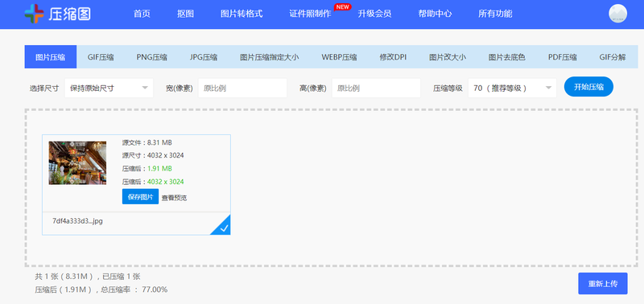Screen dimensions: 644x304
Task: Open the user avatar profile icon
Action: tap(617, 14)
